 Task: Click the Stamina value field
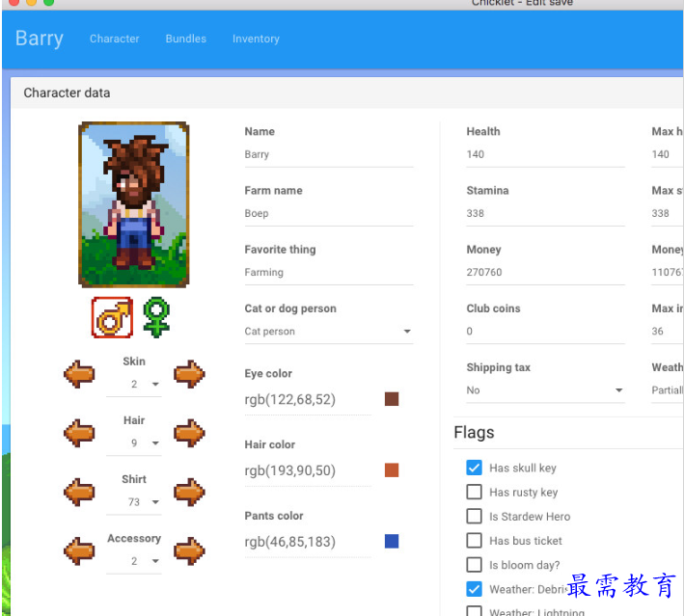click(x=545, y=214)
